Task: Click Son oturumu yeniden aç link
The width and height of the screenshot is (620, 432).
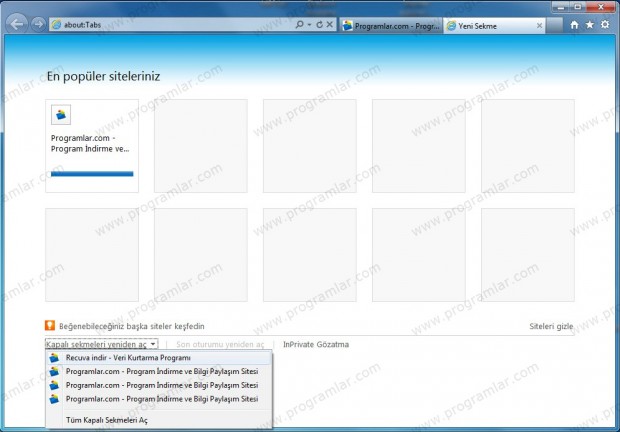Action: tap(220, 344)
